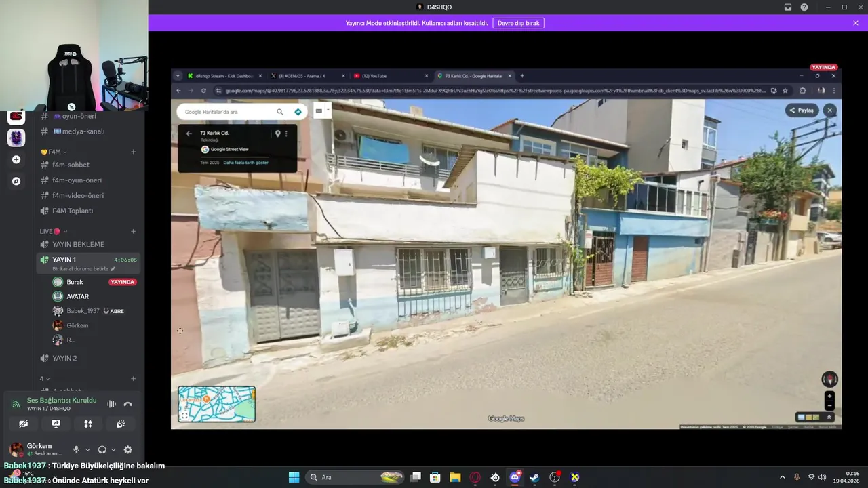Open a new browser tab
Image resolution: width=868 pixels, height=488 pixels.
pyautogui.click(x=522, y=76)
